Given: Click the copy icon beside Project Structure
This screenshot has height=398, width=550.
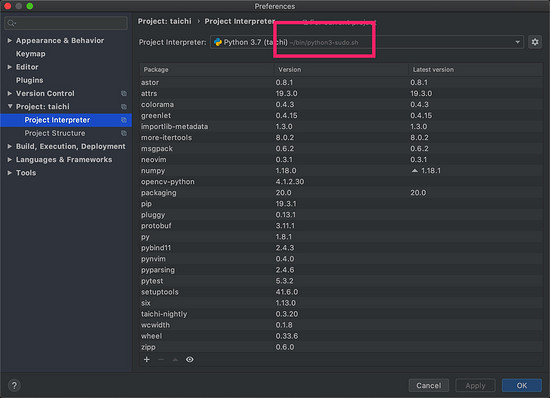Looking at the screenshot, I should (124, 133).
